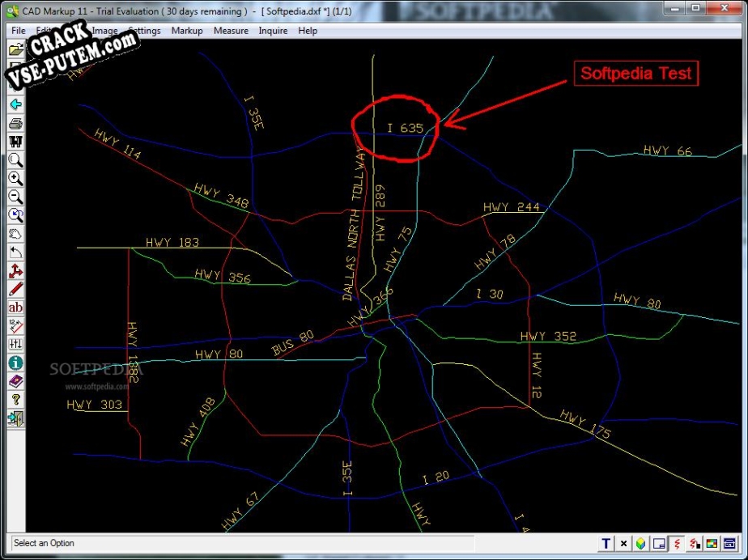The width and height of the screenshot is (748, 560).
Task: Click the yellow question mark icon
Action: [15, 399]
